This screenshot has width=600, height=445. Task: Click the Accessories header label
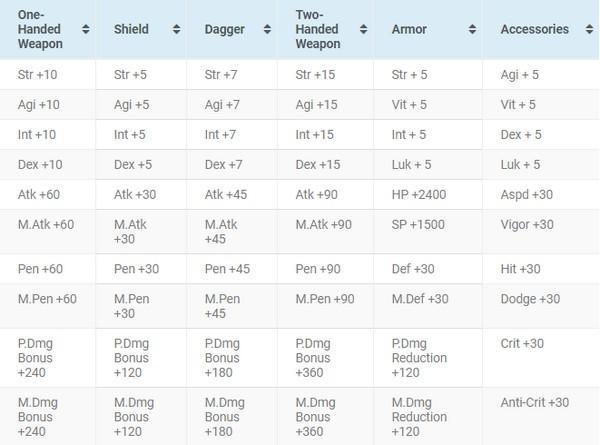point(535,29)
